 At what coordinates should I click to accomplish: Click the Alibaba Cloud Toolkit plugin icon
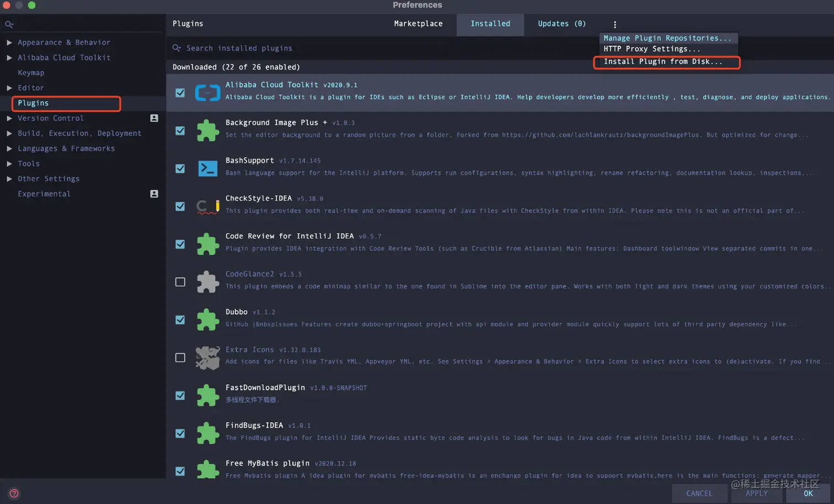(x=207, y=93)
